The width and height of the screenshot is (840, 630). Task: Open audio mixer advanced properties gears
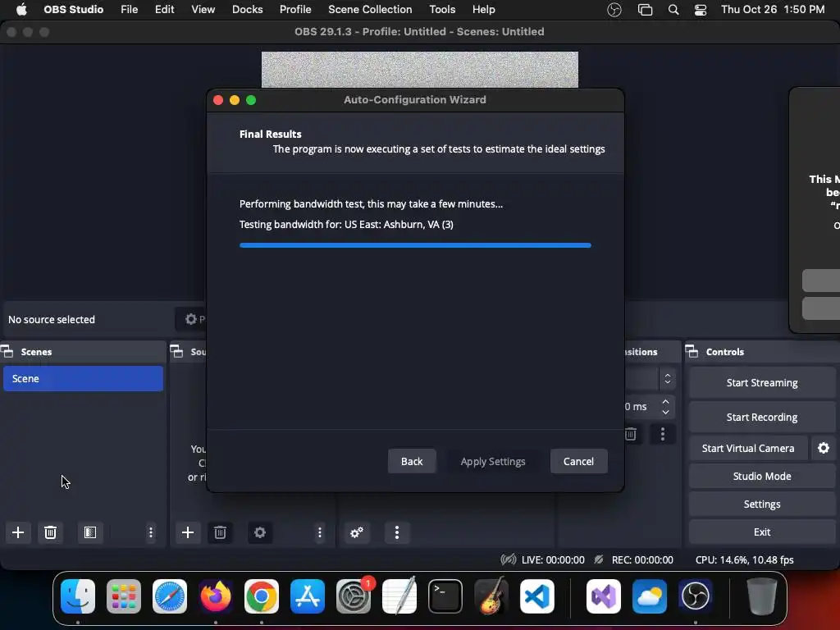(357, 532)
